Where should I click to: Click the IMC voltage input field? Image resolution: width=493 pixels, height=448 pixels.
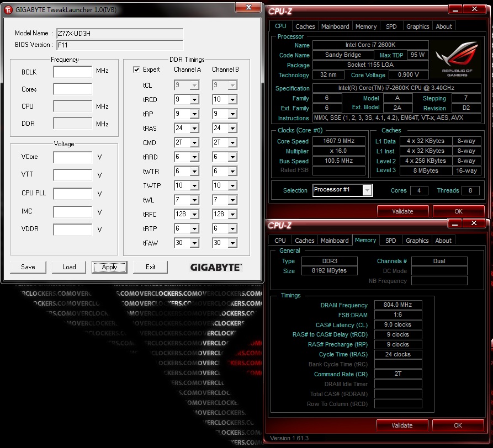73,212
